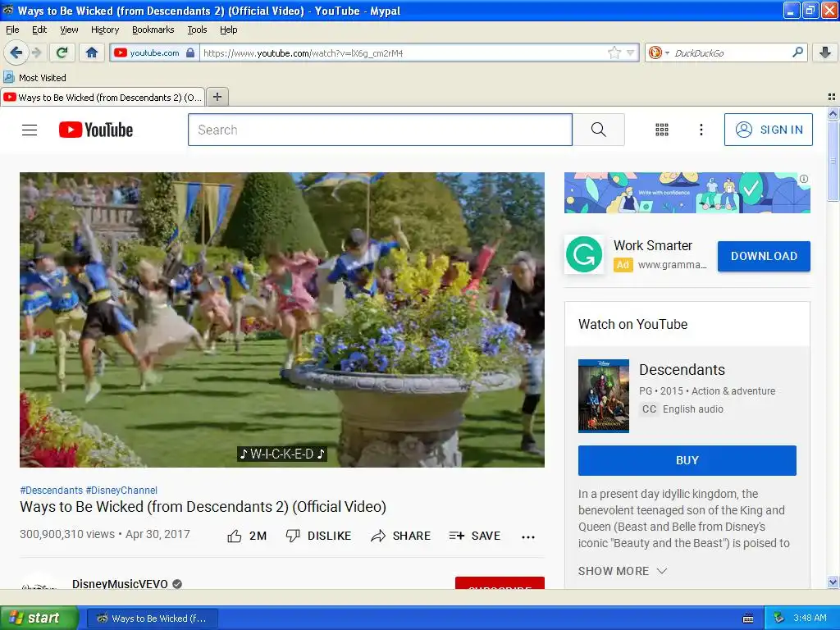This screenshot has width=840, height=630.
Task: Open the DuckDuckGo search engine selector
Action: [x=659, y=52]
